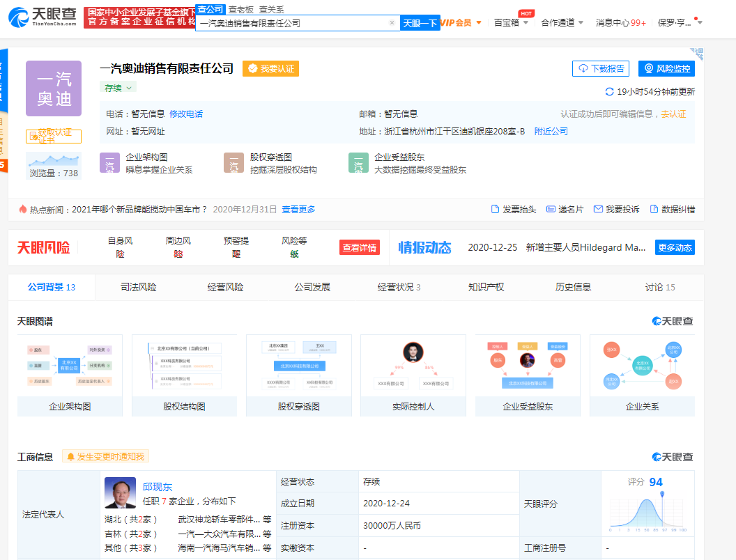Select the 自身风险 item

[x=120, y=247]
